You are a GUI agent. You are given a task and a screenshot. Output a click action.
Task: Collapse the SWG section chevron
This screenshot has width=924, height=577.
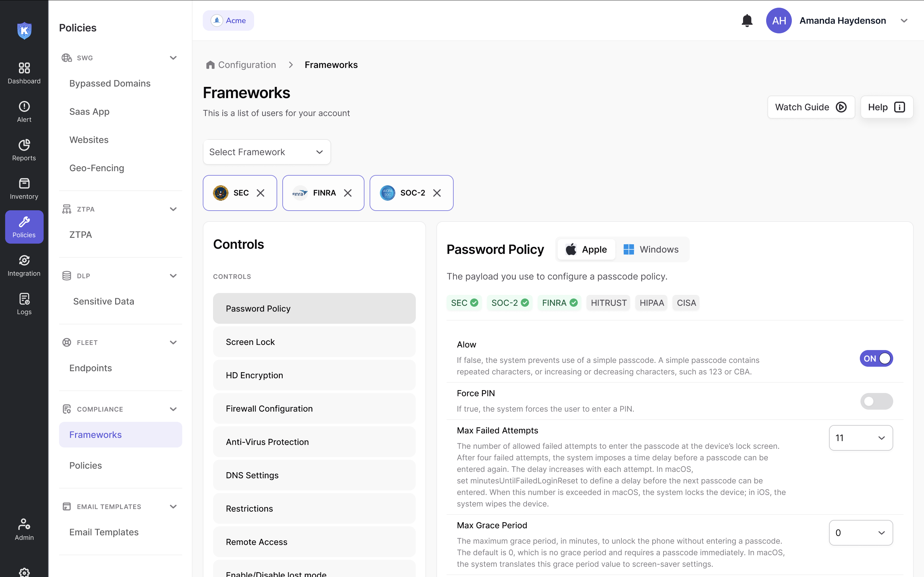click(173, 58)
